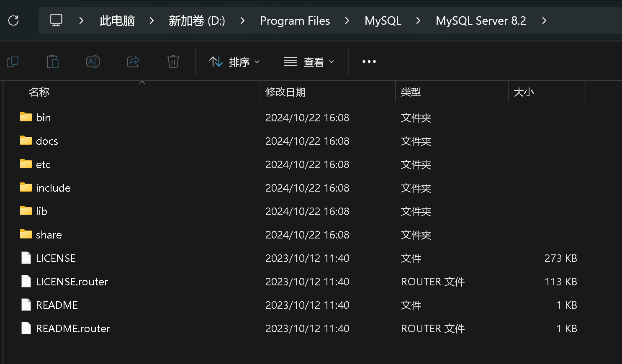Click the 273 KB size value
This screenshot has width=622, height=364.
[561, 258]
